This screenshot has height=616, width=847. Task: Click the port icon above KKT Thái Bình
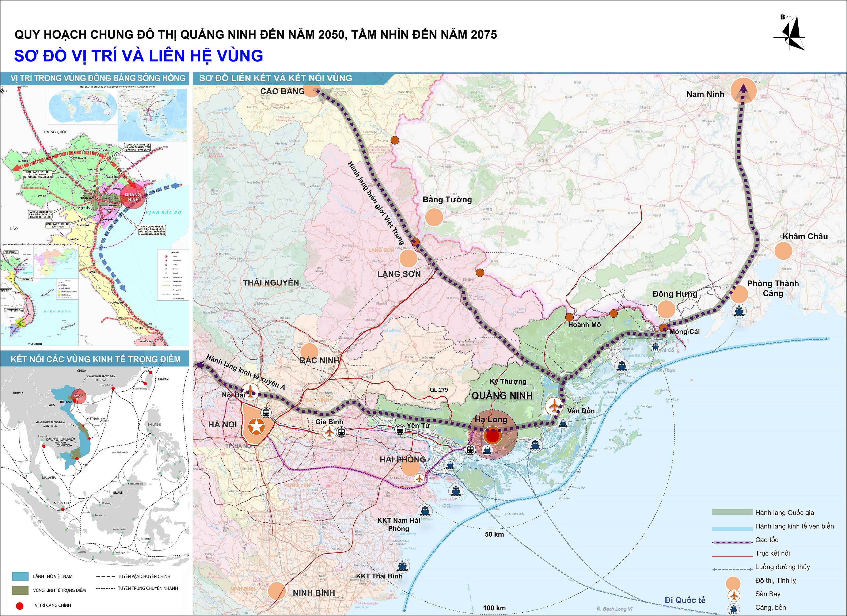403,566
